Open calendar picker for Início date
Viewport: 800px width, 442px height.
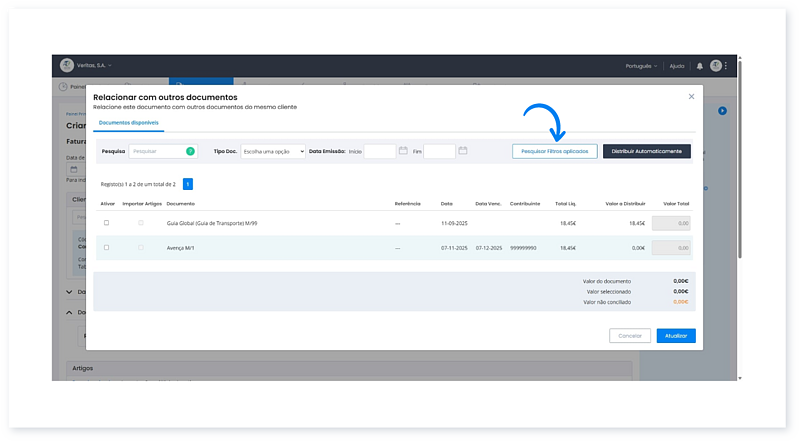403,151
